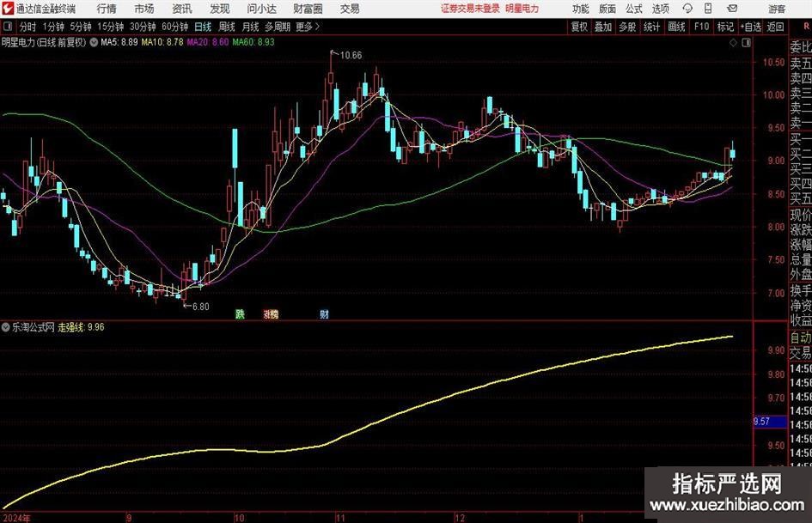This screenshot has height=523, width=812.
Task: Click the 跌 marker icon on chart
Action: (x=240, y=313)
